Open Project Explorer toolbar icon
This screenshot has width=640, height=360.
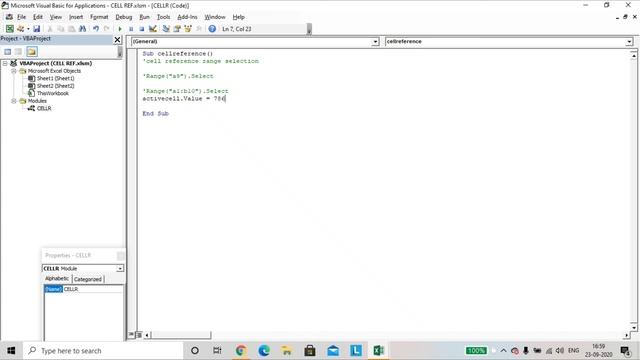tap(166, 29)
